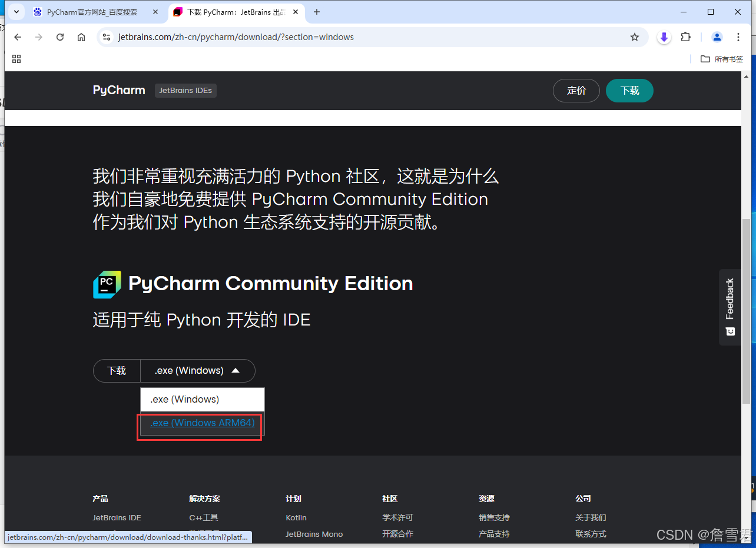Choose the .exe (Windows) menu option
This screenshot has width=756, height=548.
click(203, 399)
